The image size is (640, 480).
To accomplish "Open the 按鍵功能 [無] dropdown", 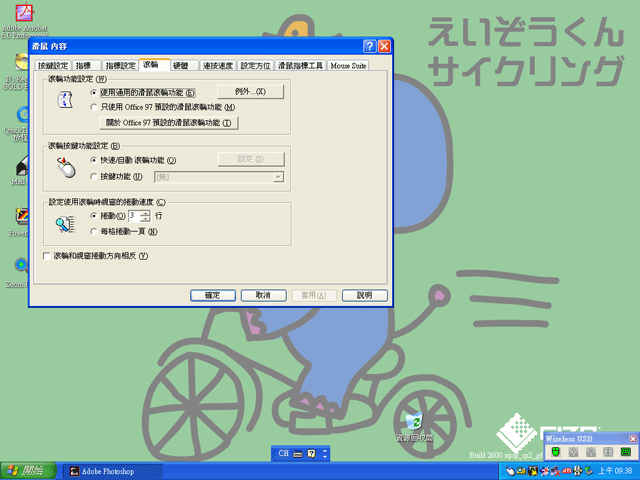I will [278, 177].
